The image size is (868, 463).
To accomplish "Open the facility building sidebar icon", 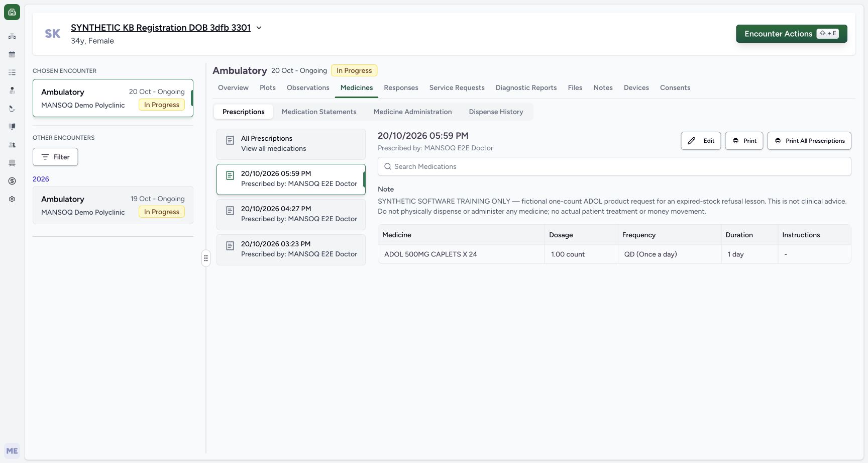I will [x=12, y=36].
